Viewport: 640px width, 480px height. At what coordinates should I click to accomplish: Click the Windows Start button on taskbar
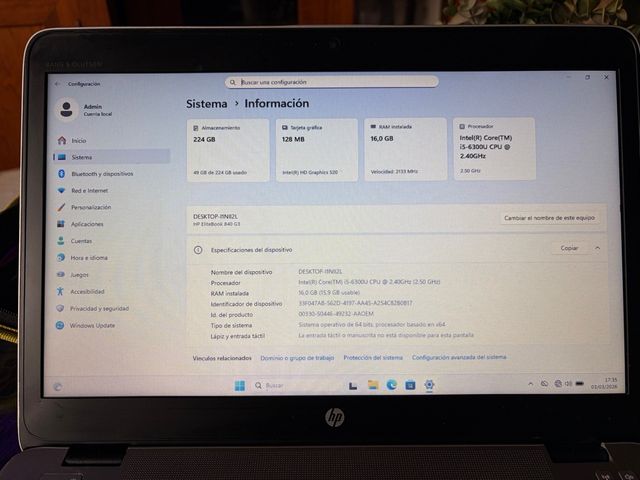(240, 385)
